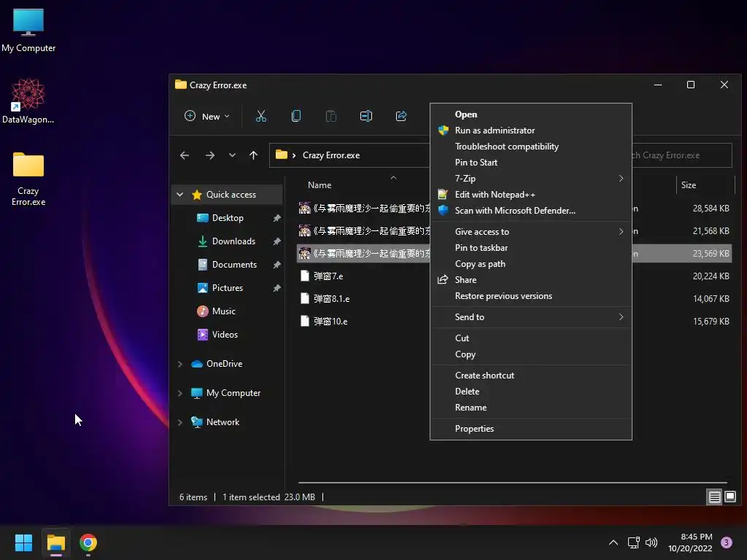Choose Troubleshoot compatibility
The height and width of the screenshot is (560, 747).
click(x=531, y=146)
